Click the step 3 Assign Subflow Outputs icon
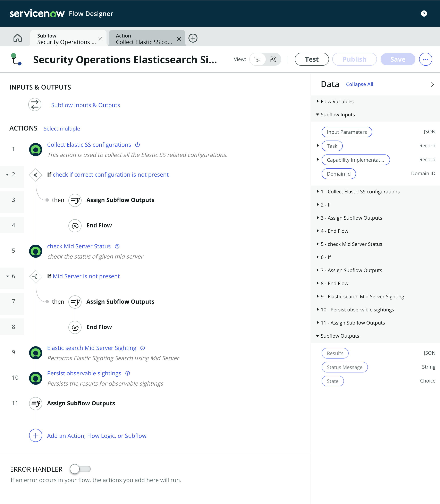Screen dimensions: 440x504 [x=75, y=200]
